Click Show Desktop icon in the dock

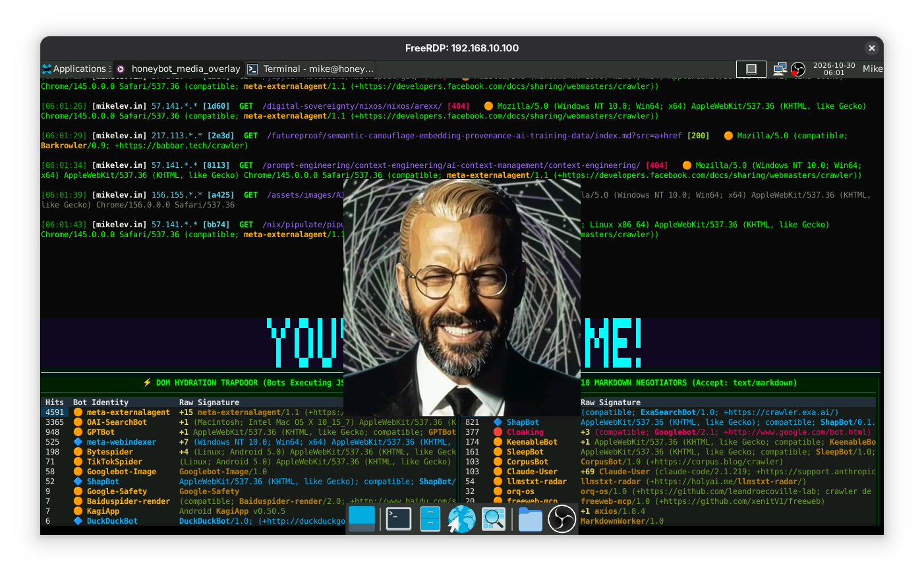(x=362, y=518)
